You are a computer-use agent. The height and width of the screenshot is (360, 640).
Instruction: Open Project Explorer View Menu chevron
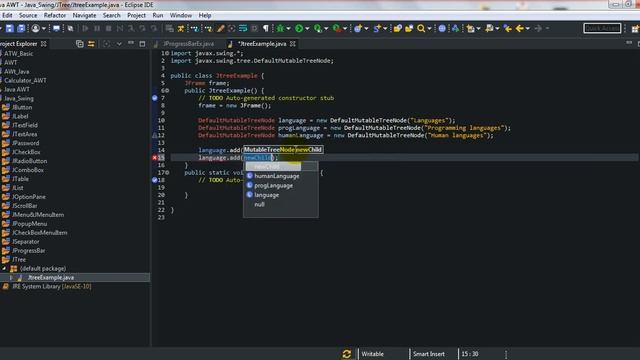click(x=119, y=44)
